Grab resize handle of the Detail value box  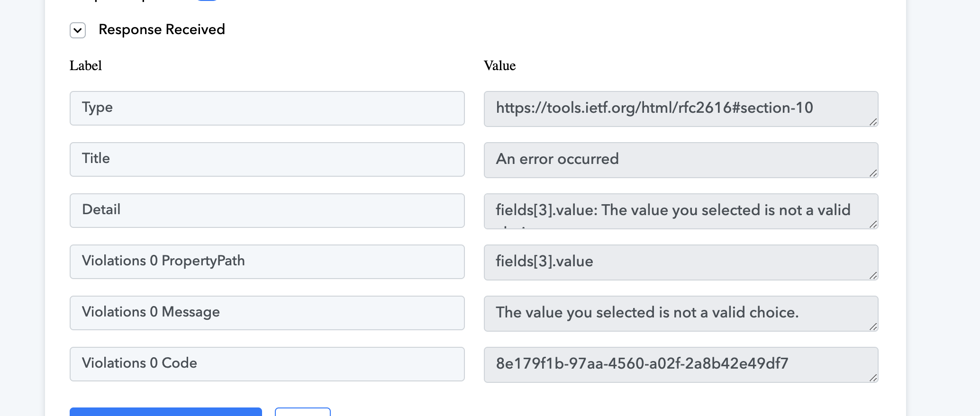[873, 225]
